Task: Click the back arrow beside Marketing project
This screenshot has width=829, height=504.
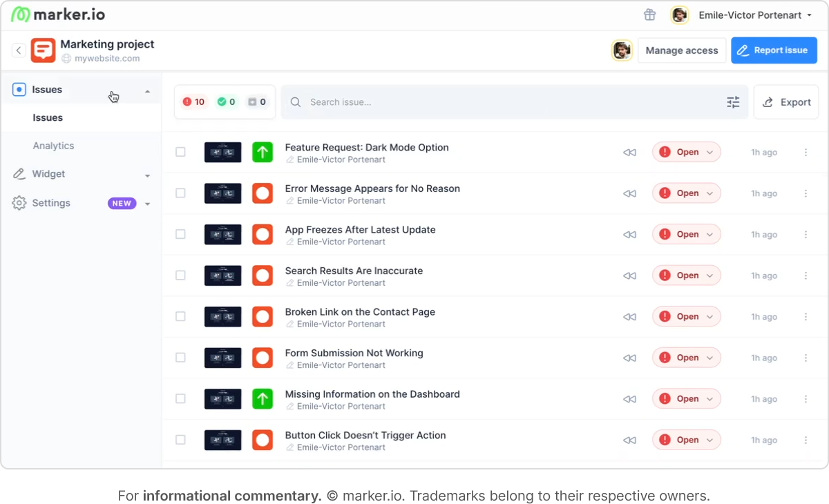Action: 19,50
